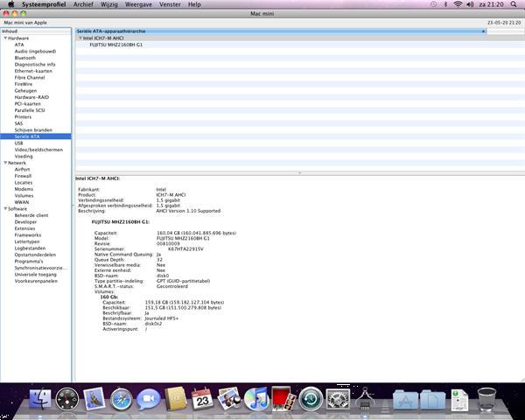Click the Seriële ATA-apparaathiërarchie column header
The width and height of the screenshot is (525, 420).
[281, 31]
